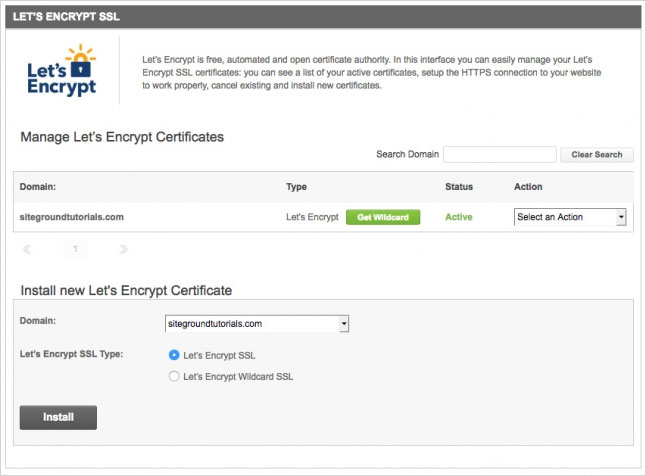
Task: Focus the Search Domain text field
Action: [x=499, y=154]
